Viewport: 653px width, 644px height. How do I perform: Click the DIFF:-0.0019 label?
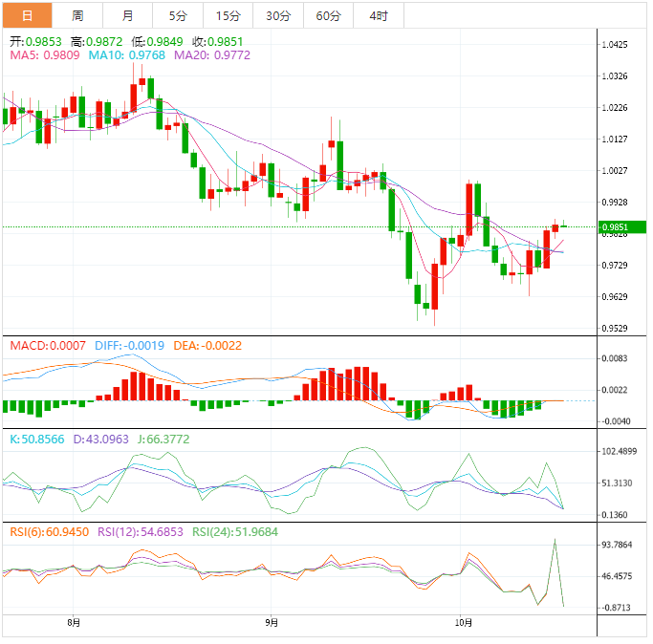click(129, 346)
